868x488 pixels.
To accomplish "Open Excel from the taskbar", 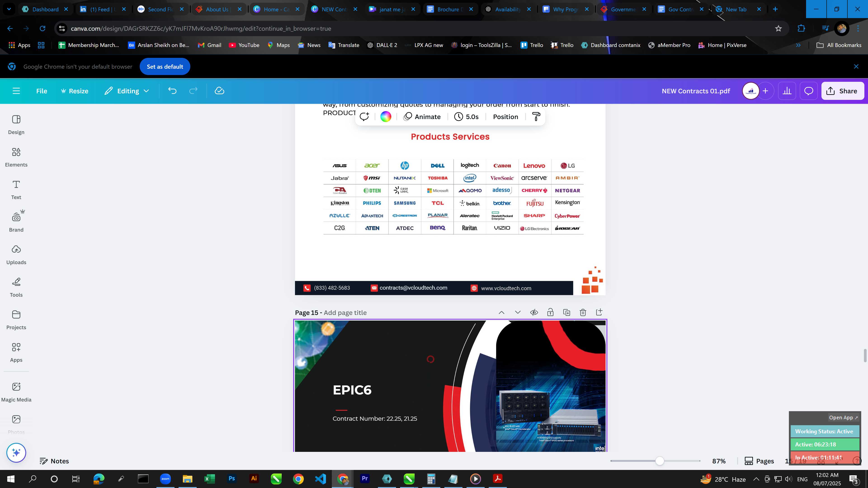I will [x=210, y=479].
